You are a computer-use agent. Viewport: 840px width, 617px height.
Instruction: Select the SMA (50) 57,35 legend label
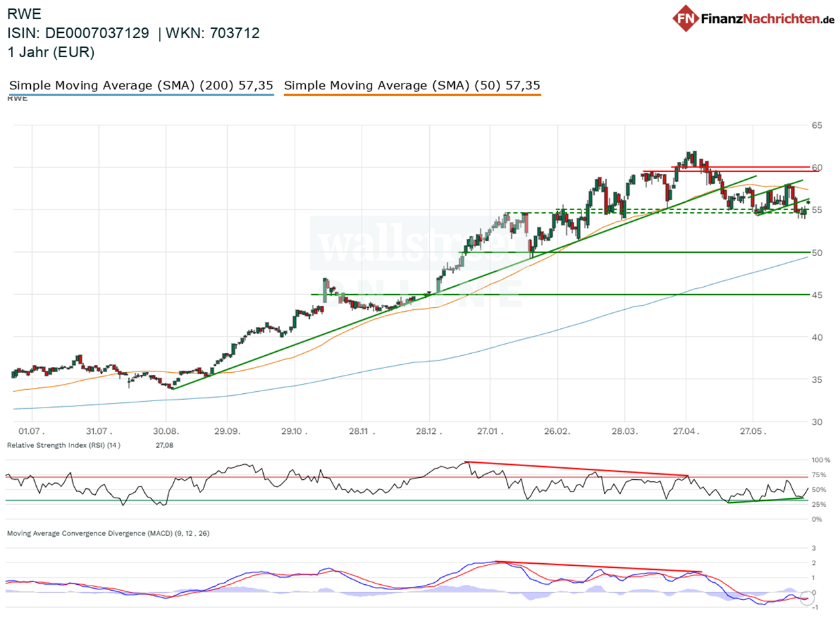(x=412, y=85)
